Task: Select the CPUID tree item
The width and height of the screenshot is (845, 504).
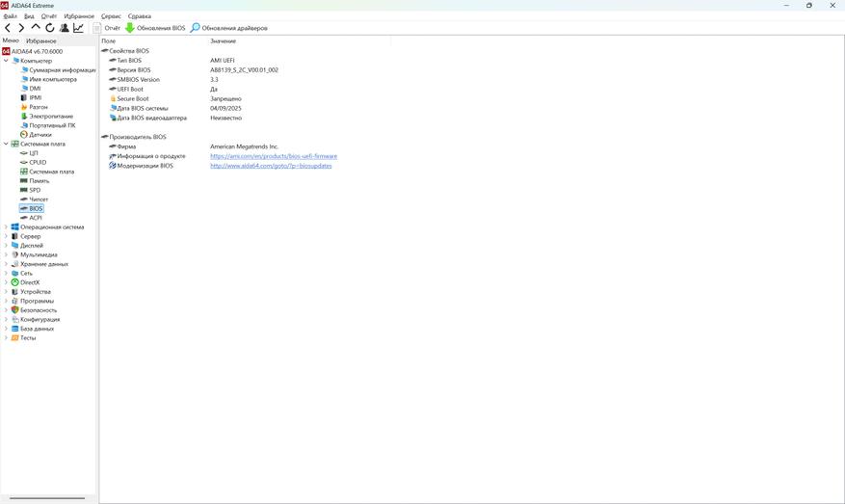Action: pos(34,162)
